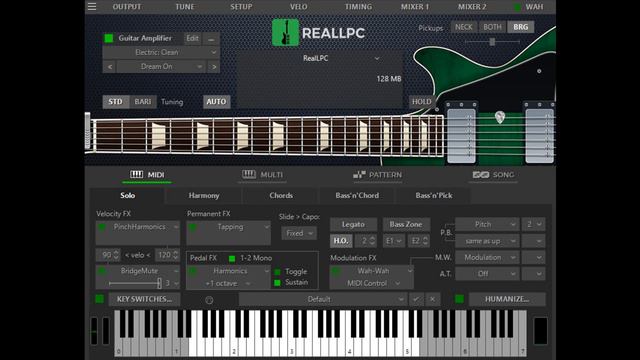Viewport: 640px width, 360px height.
Task: Open the Dream On preset dropdown
Action: pos(161,67)
